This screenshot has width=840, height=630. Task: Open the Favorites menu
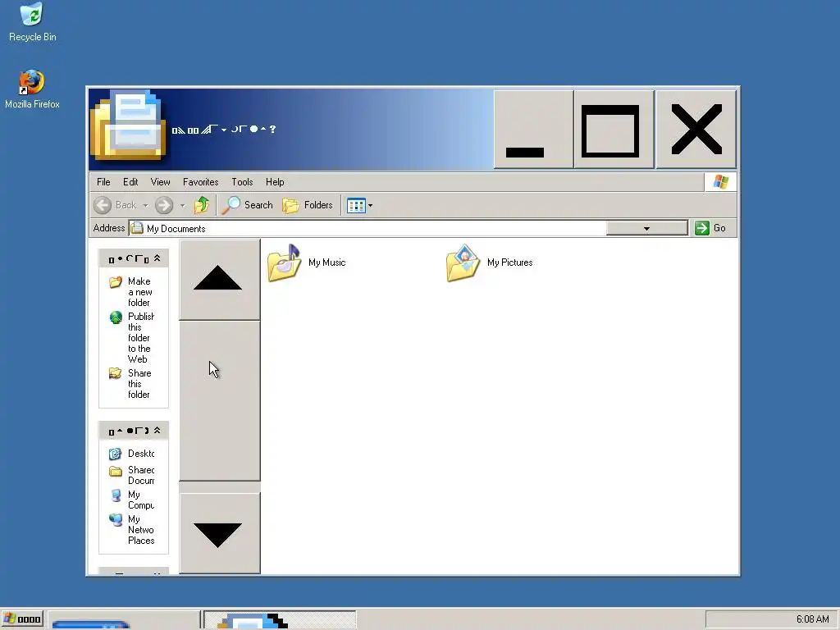tap(200, 182)
